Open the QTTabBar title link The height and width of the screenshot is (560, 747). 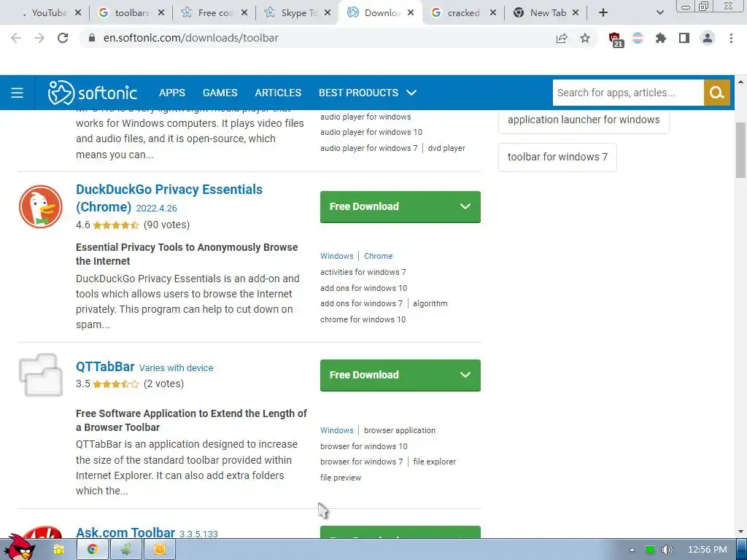(105, 367)
